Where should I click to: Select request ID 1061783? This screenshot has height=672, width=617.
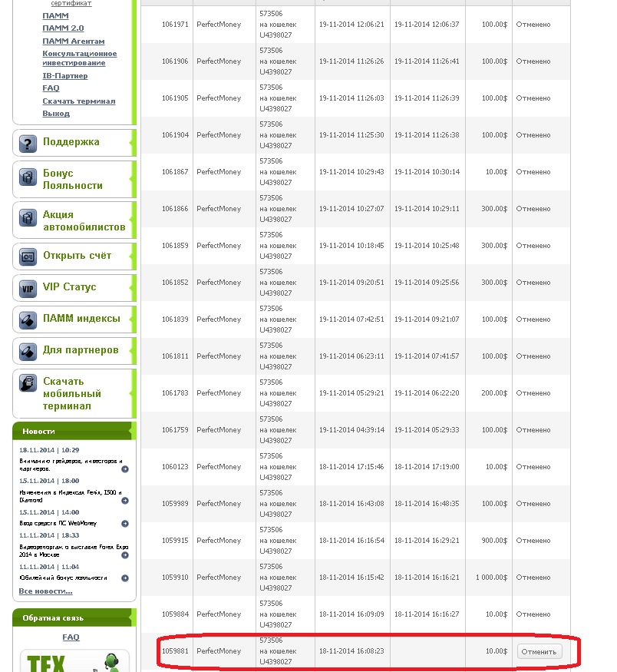pyautogui.click(x=175, y=393)
